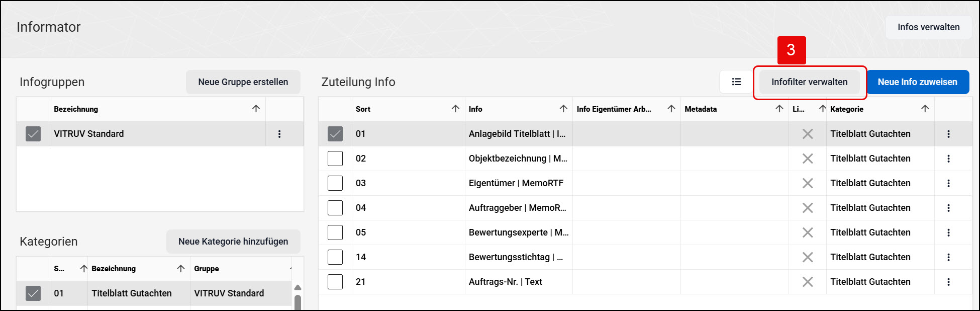980x311 pixels.
Task: Check checkbox for row 04 Auftraggeber
Action: coord(335,208)
